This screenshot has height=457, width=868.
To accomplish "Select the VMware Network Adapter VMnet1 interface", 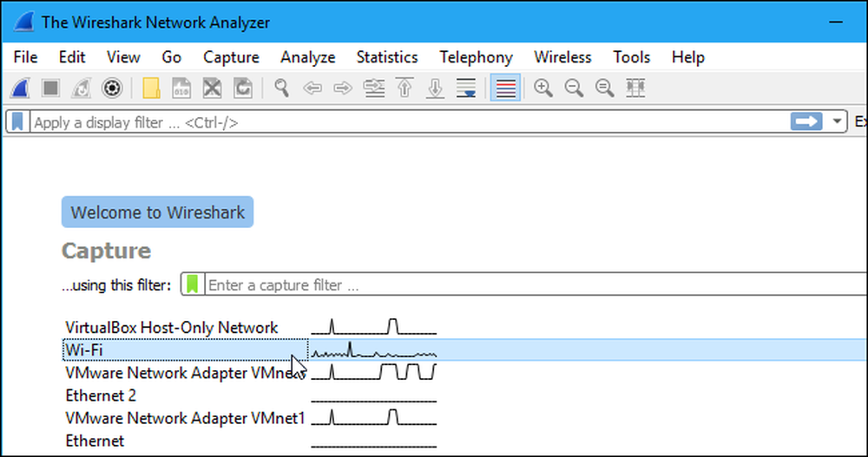I will [x=185, y=418].
